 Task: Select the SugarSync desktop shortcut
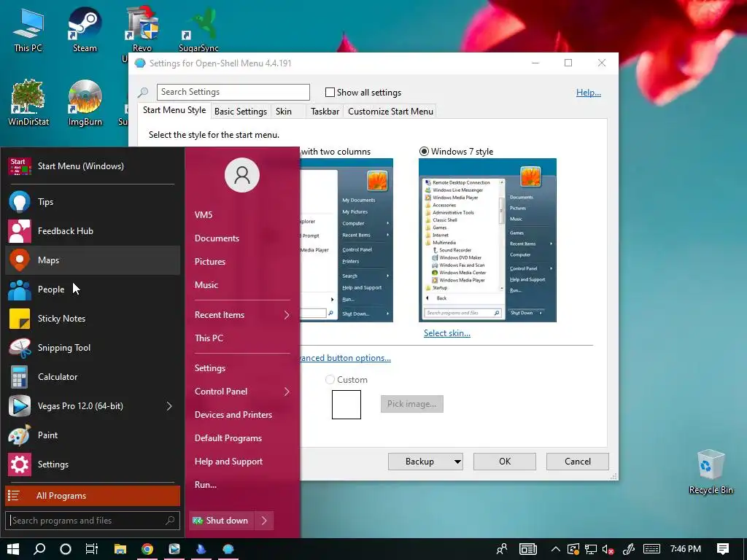coord(198,31)
